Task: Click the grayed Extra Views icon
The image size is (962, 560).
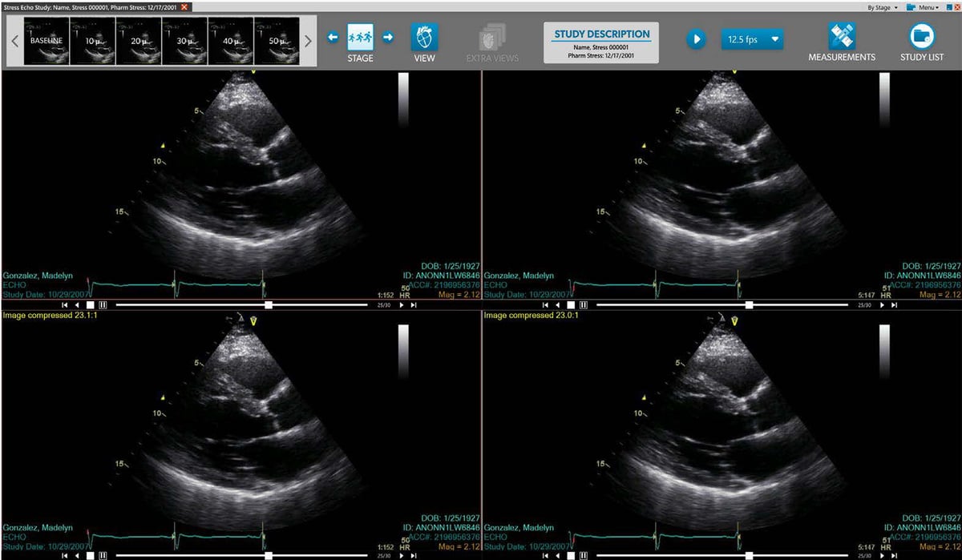Action: click(492, 38)
